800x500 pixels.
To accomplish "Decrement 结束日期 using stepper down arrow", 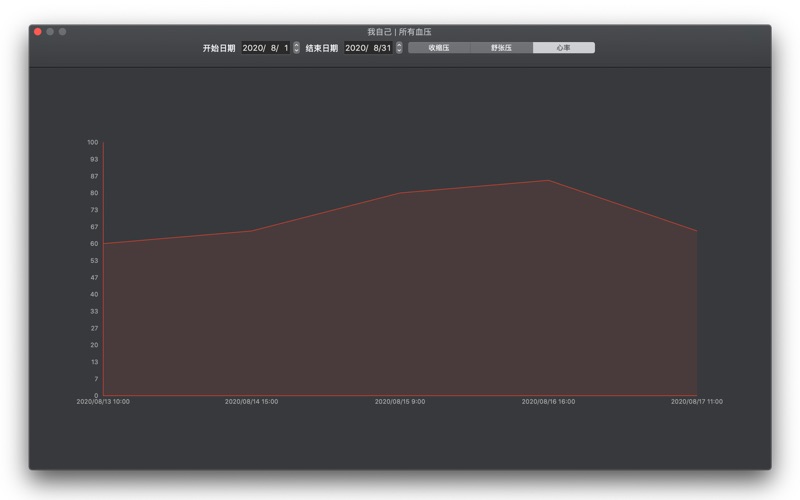I will pyautogui.click(x=399, y=51).
